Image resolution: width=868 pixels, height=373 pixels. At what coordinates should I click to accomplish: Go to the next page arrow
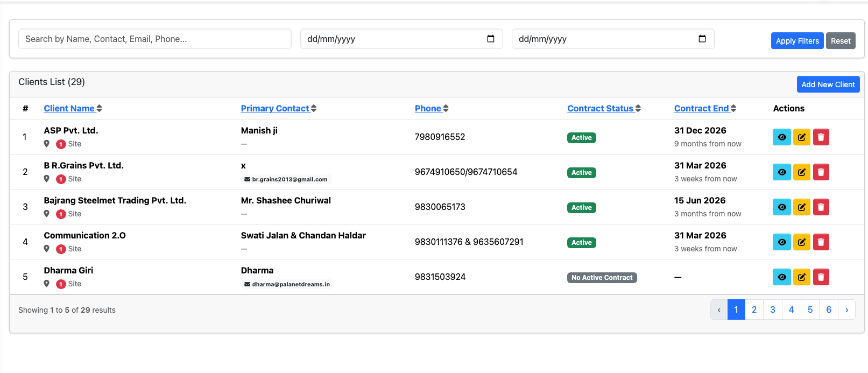tap(846, 309)
